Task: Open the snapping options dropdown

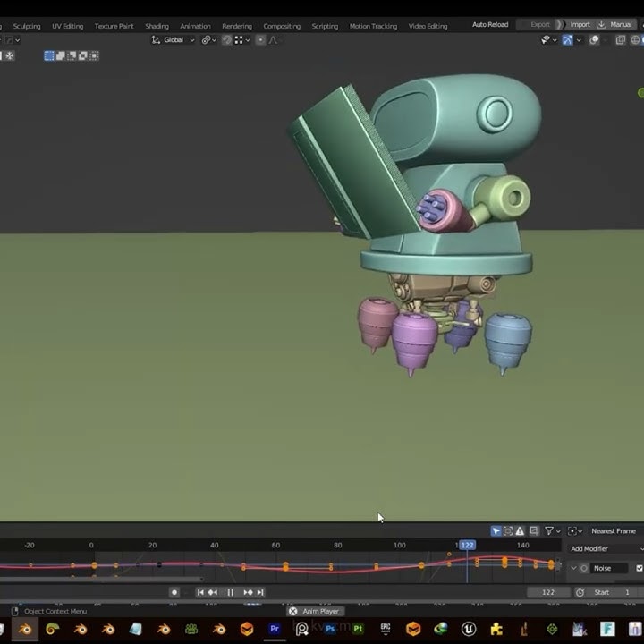Action: (241, 40)
